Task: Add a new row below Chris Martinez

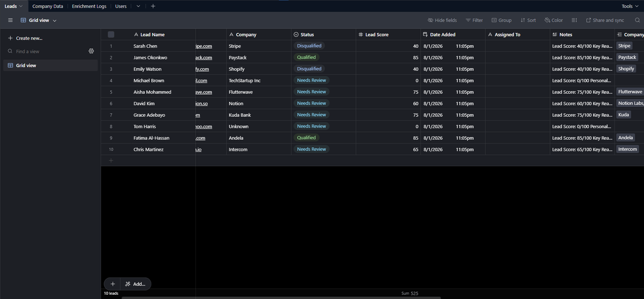Action: coord(111,161)
